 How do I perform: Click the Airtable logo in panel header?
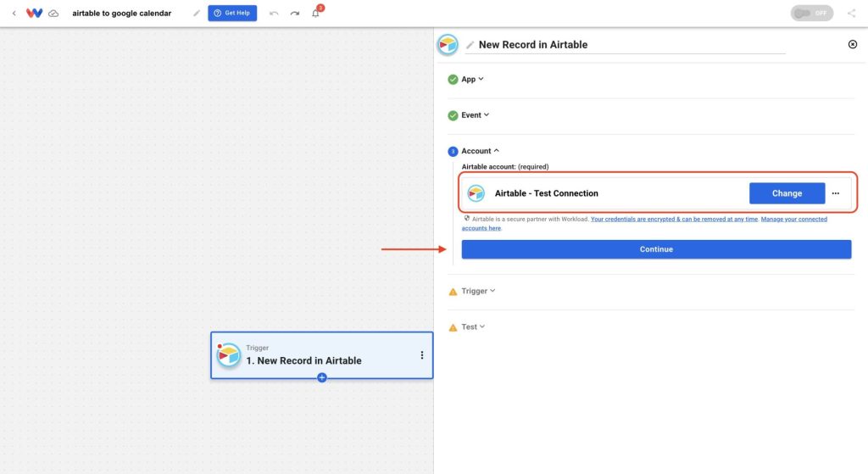pos(448,44)
